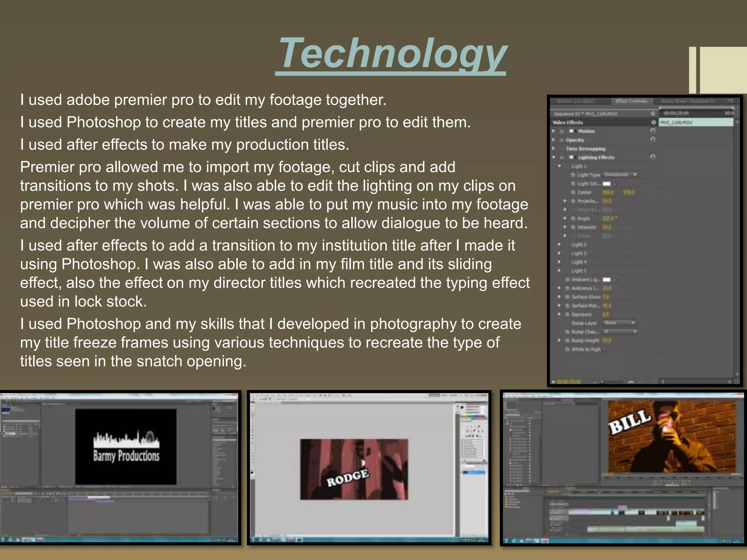Toggle animation stopwatch for Center
747x560 pixels.
click(573, 192)
